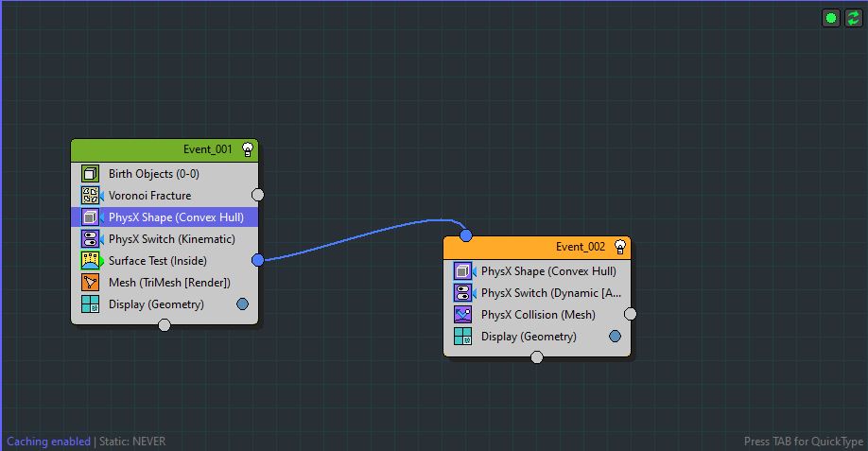Click Surface Test blue output connector

(257, 260)
